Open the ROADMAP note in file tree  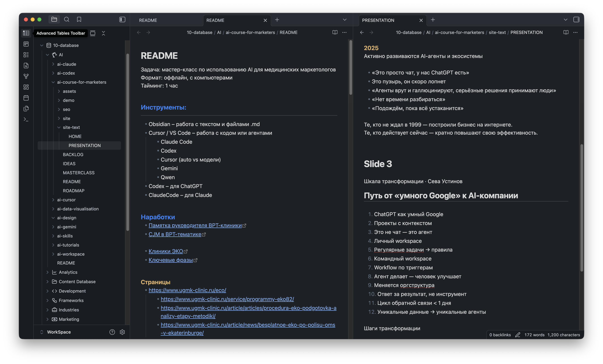tap(74, 191)
